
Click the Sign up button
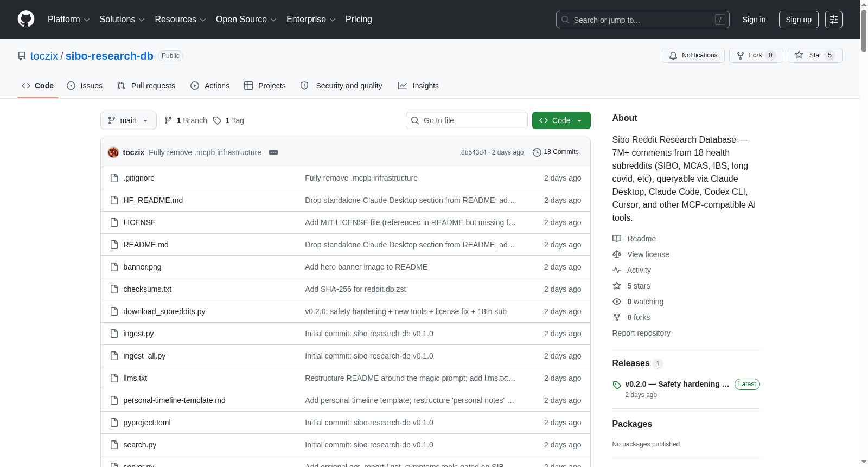point(799,20)
